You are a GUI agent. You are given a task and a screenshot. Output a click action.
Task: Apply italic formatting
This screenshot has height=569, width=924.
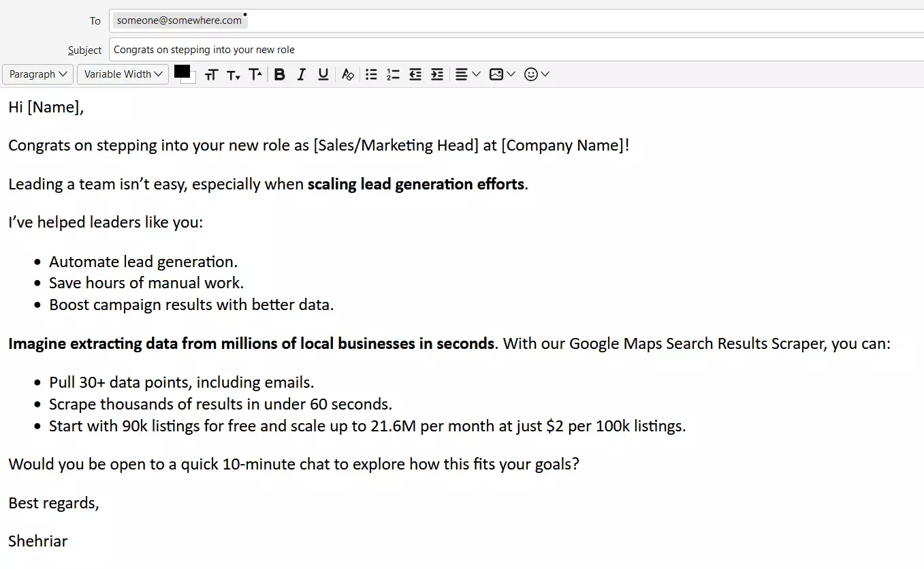pyautogui.click(x=301, y=74)
